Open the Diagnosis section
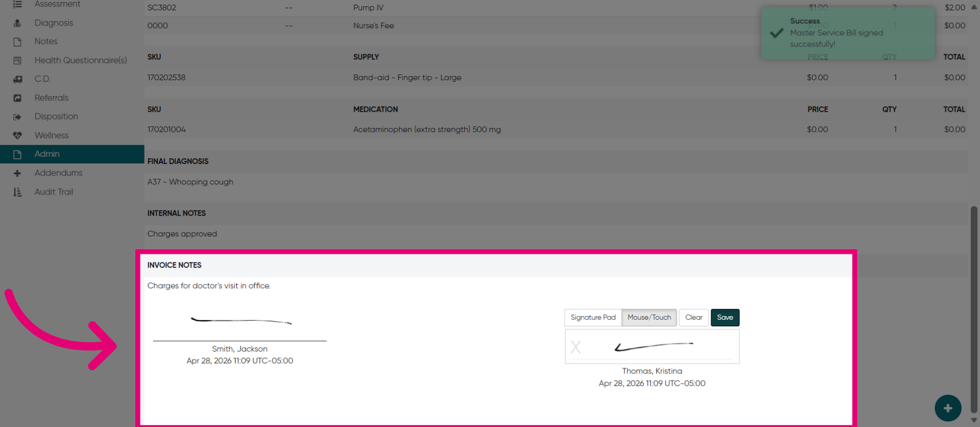This screenshot has height=427, width=980. [54, 23]
